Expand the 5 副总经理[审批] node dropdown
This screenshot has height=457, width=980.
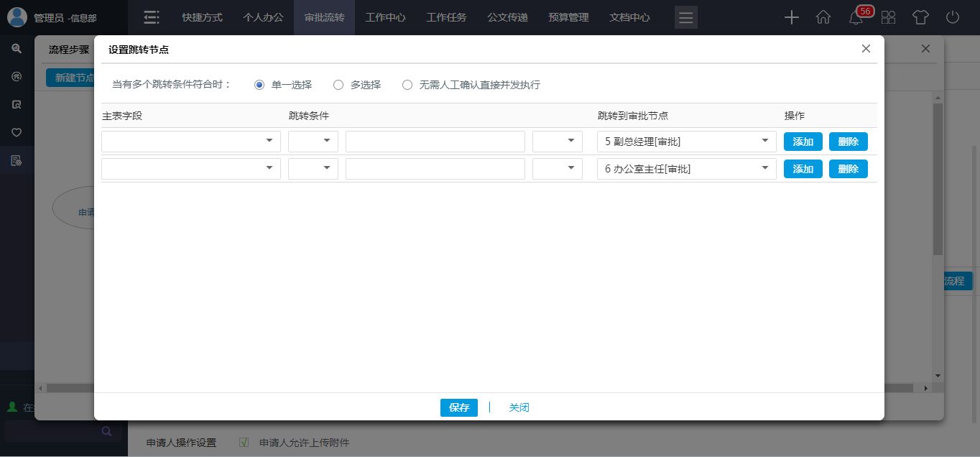tap(686, 142)
